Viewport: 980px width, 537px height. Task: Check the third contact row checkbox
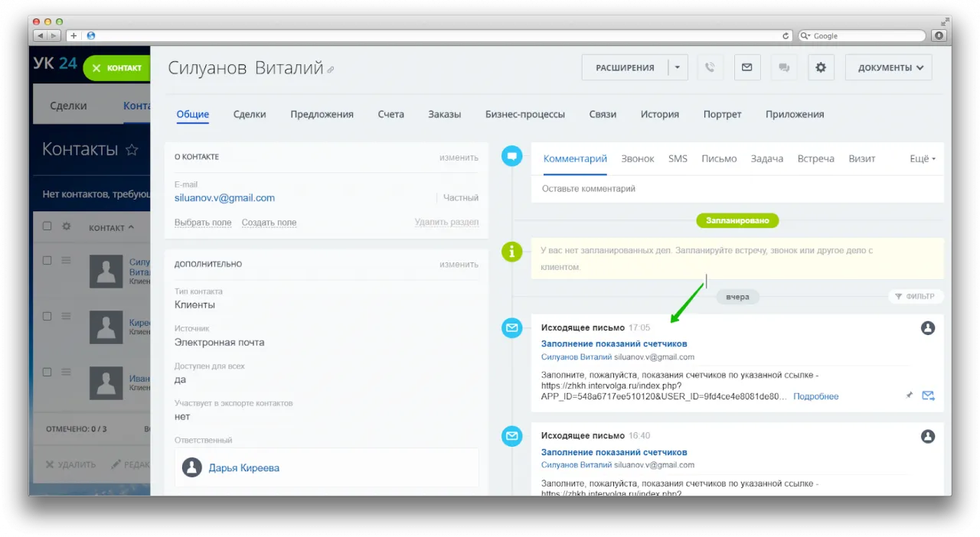[x=47, y=372]
